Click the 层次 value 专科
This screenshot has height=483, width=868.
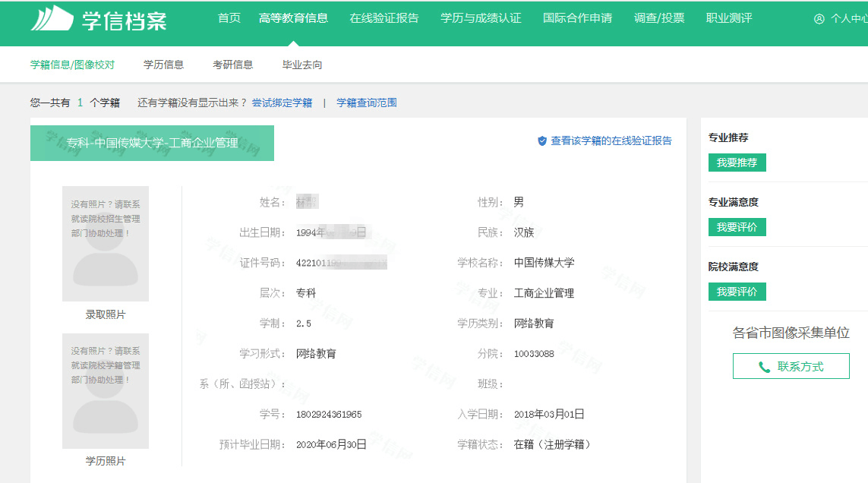pos(305,293)
